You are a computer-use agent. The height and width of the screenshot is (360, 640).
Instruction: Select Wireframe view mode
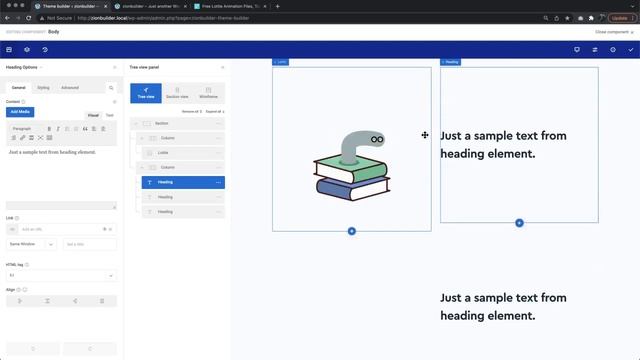[209, 93]
